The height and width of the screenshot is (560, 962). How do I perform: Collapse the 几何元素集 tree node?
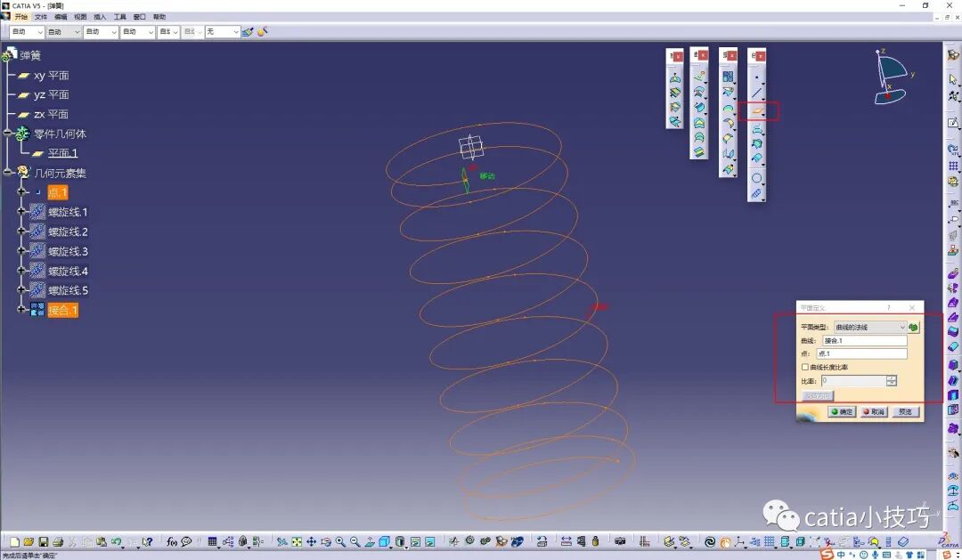click(7, 173)
